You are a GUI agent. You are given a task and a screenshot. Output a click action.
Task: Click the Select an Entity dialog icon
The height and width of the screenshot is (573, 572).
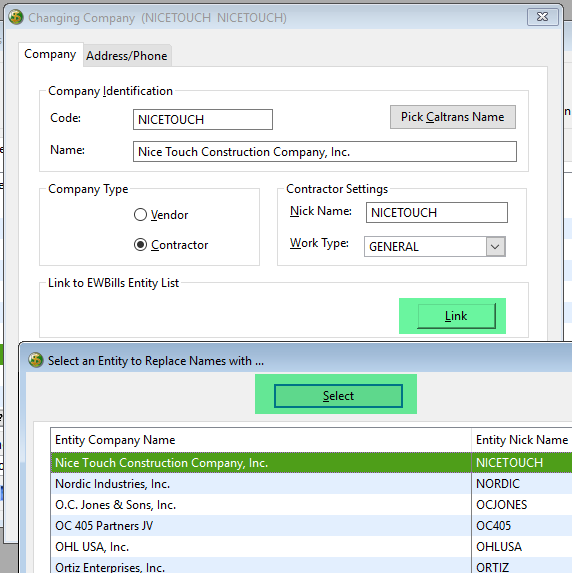(x=36, y=360)
